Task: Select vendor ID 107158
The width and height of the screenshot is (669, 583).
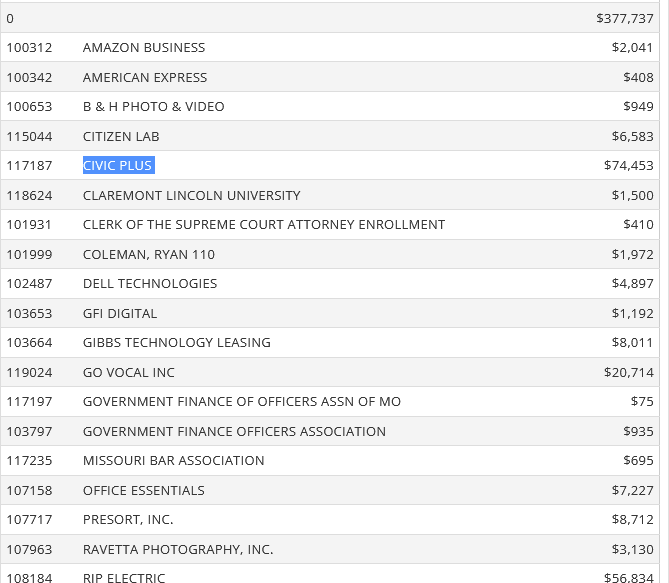Action: coord(29,490)
